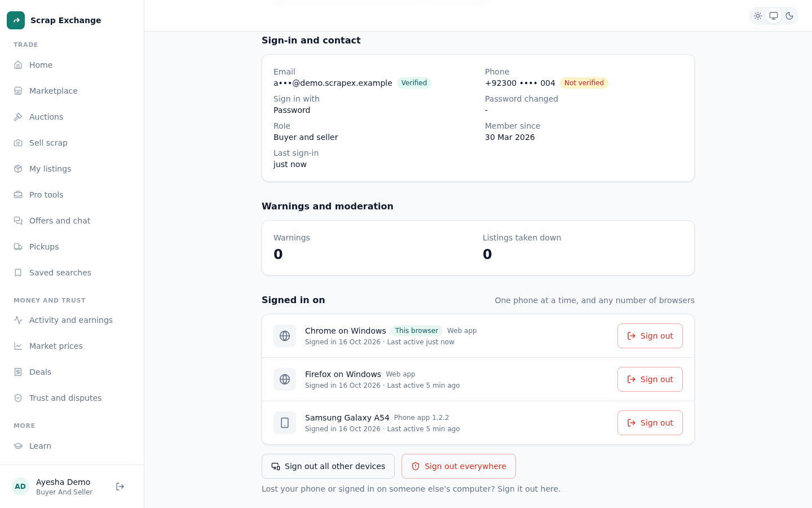Click Sign out all other devices
The image size is (812, 508).
point(328,466)
